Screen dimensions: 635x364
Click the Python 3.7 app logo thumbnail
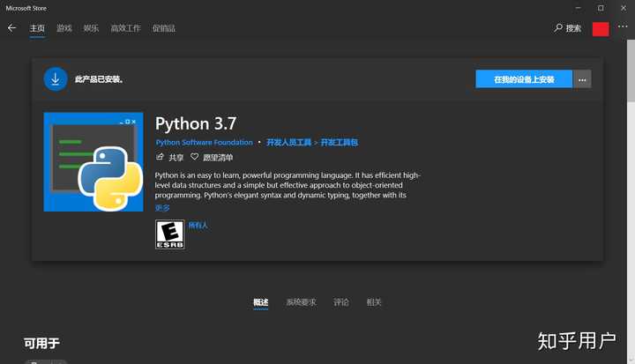pyautogui.click(x=93, y=161)
